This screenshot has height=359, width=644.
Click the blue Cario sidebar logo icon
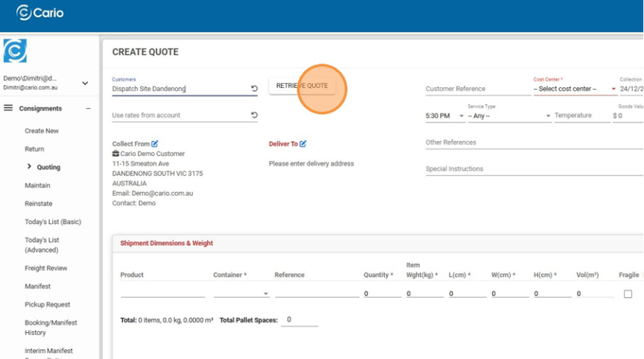15,51
